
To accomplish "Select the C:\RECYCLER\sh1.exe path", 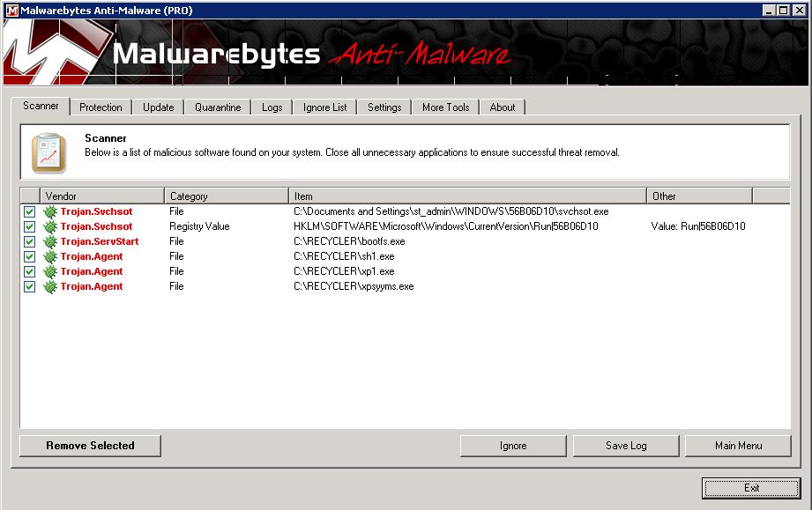I will pos(345,256).
